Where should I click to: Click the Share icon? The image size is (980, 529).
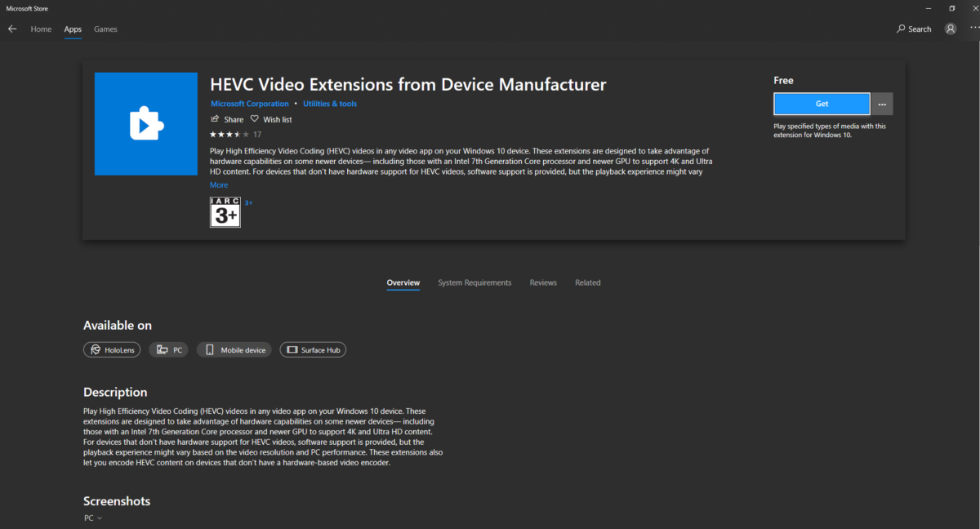[215, 119]
